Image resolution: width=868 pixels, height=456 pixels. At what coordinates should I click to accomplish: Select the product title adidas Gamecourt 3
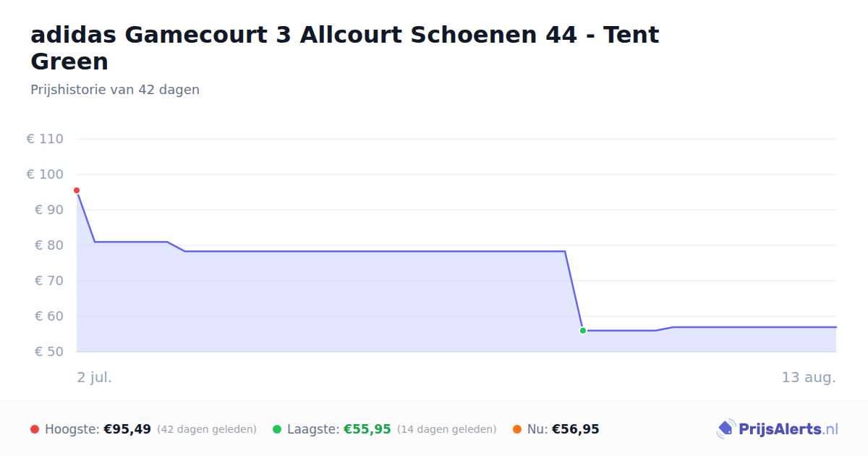point(345,48)
